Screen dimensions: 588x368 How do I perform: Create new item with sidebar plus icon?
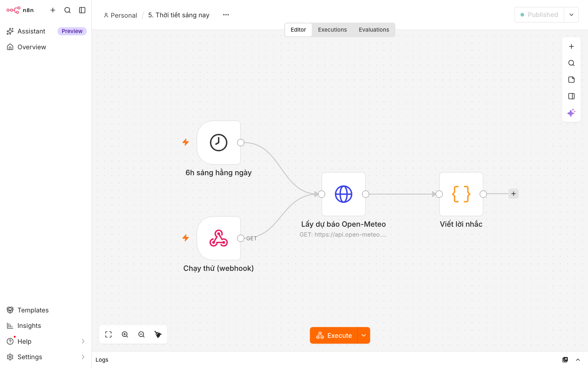point(53,10)
